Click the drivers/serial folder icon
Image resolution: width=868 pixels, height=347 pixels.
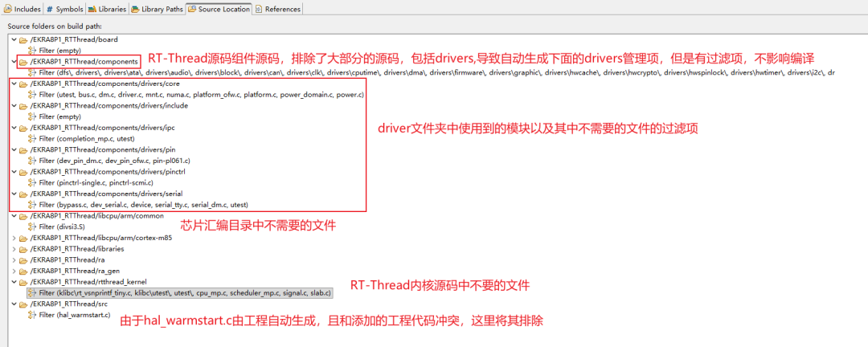23,194
